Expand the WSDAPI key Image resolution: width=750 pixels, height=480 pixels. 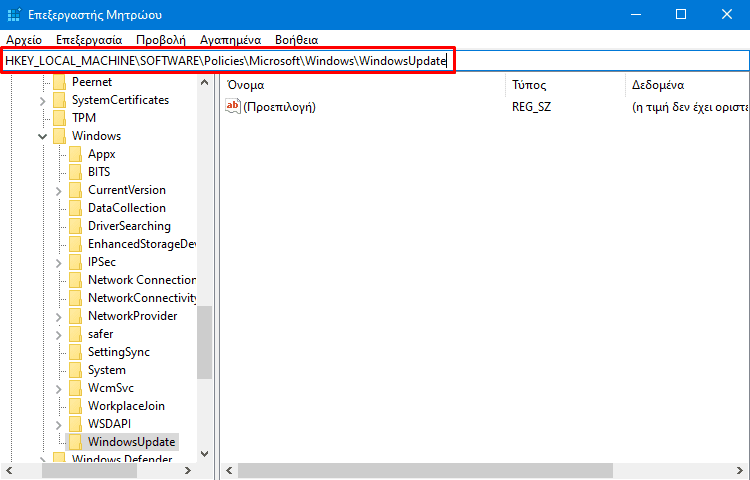click(x=58, y=425)
